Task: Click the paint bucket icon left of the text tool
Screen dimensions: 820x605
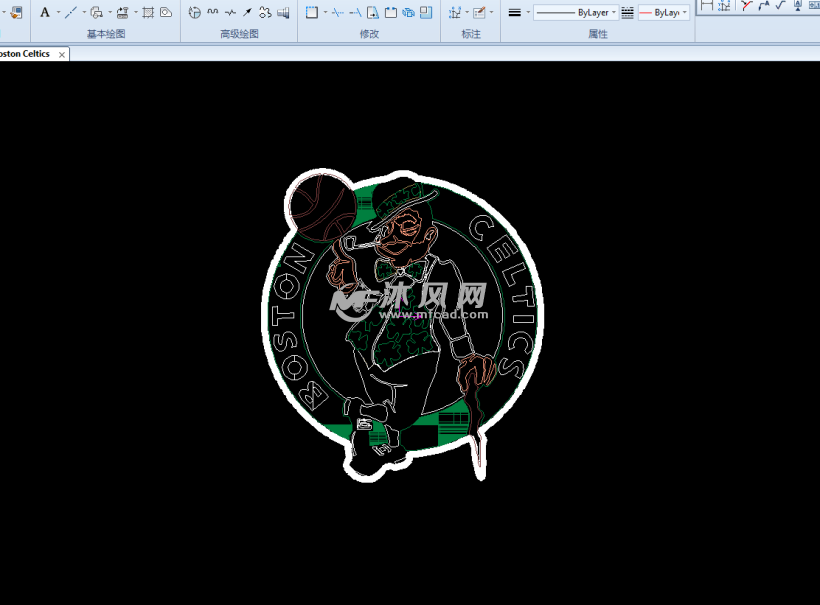Action: [x=16, y=12]
